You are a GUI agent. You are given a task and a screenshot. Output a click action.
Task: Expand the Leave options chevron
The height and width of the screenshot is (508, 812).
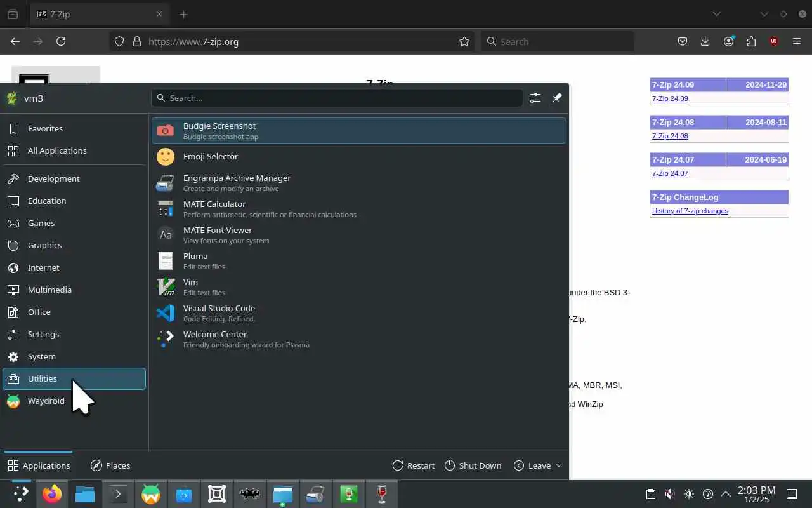coord(559,465)
